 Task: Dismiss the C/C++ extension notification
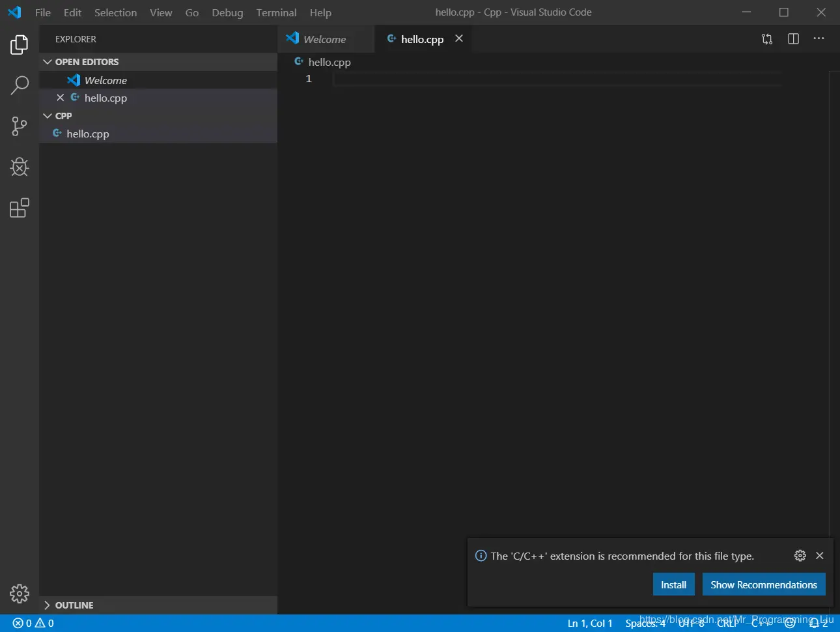coord(820,556)
